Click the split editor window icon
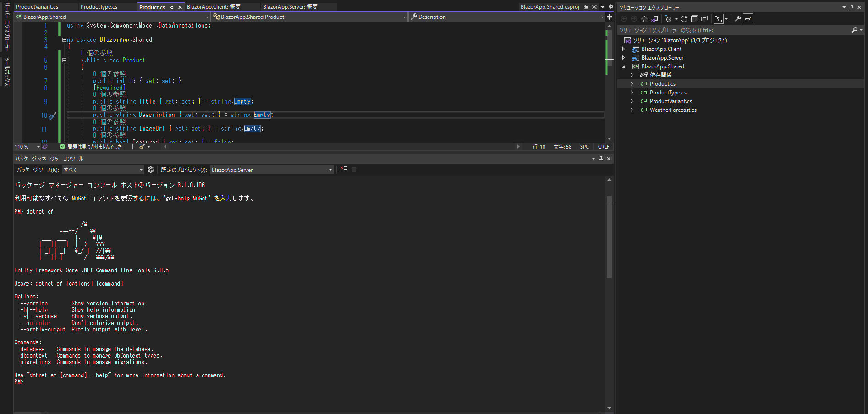Image resolution: width=868 pixels, height=414 pixels. coord(609,17)
